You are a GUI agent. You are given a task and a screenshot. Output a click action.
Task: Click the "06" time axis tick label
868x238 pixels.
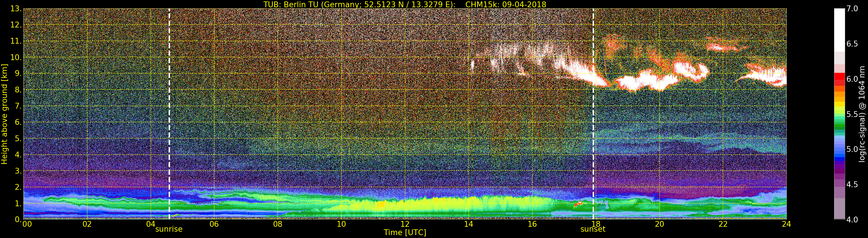coord(214,224)
